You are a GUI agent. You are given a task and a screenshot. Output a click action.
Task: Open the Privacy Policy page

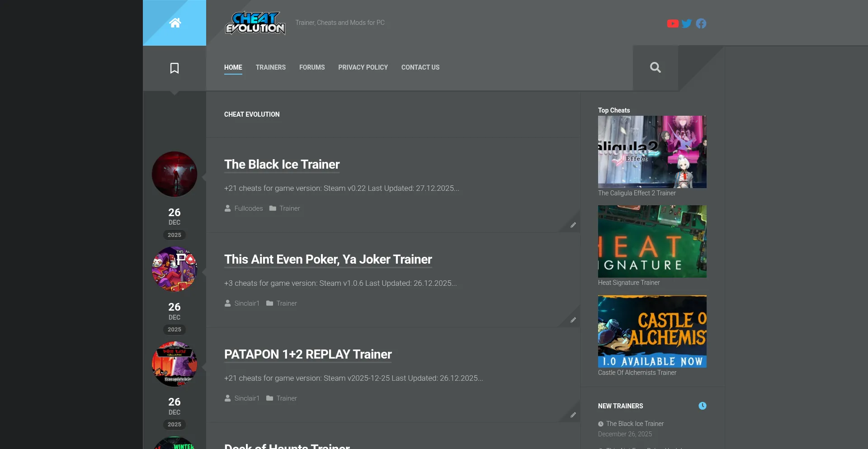click(363, 67)
